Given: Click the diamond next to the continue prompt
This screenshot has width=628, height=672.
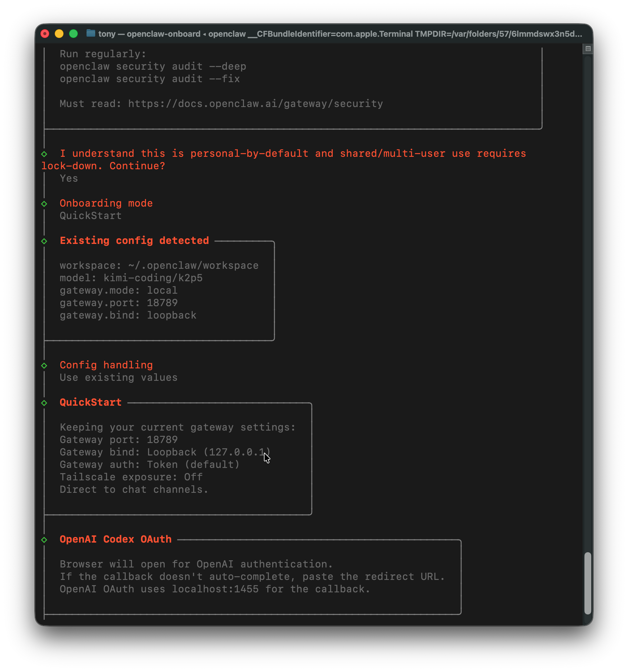Looking at the screenshot, I should (x=44, y=154).
